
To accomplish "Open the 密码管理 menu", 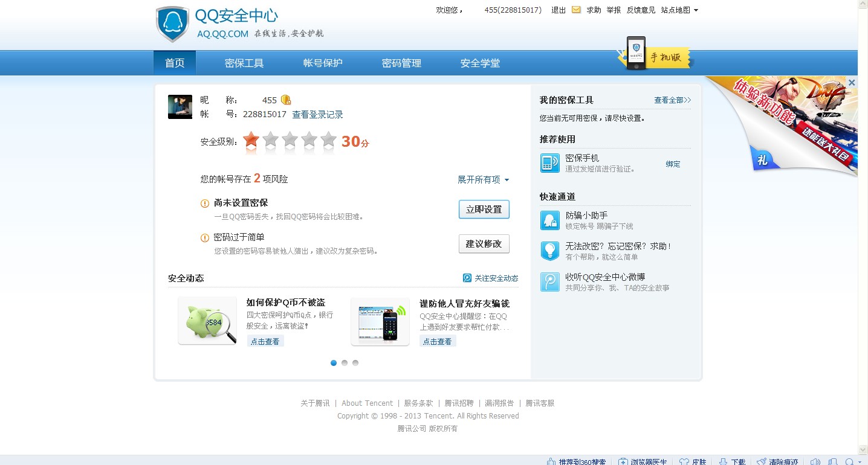I will pos(401,63).
